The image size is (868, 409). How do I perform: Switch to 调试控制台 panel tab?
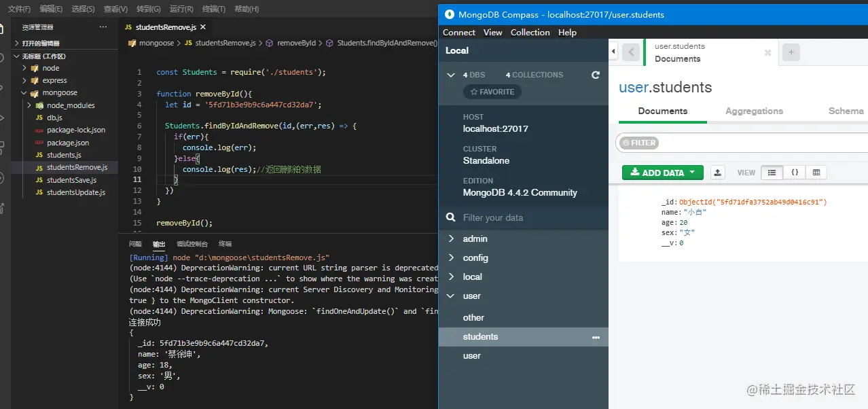pyautogui.click(x=192, y=244)
